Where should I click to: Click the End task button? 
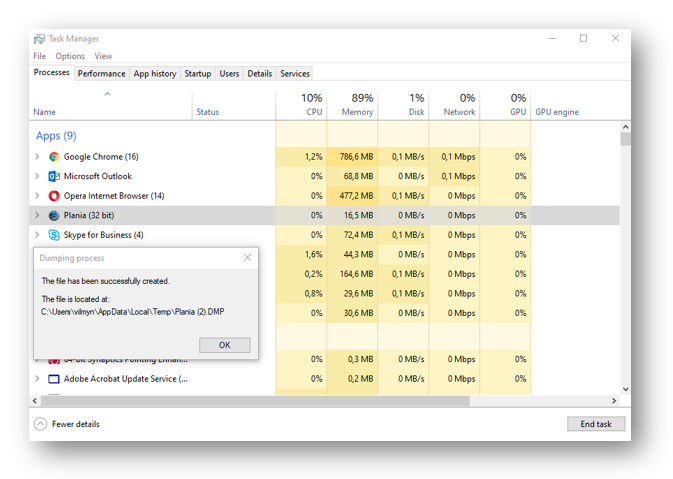[x=596, y=424]
